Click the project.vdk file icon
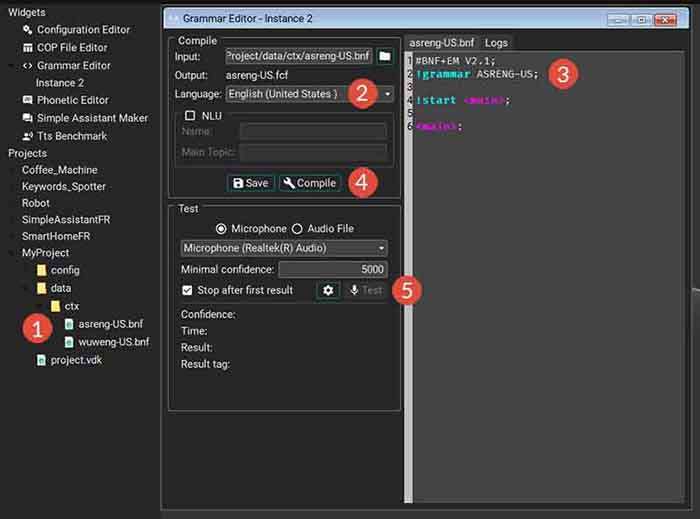This screenshot has height=519, width=700. tap(42, 360)
